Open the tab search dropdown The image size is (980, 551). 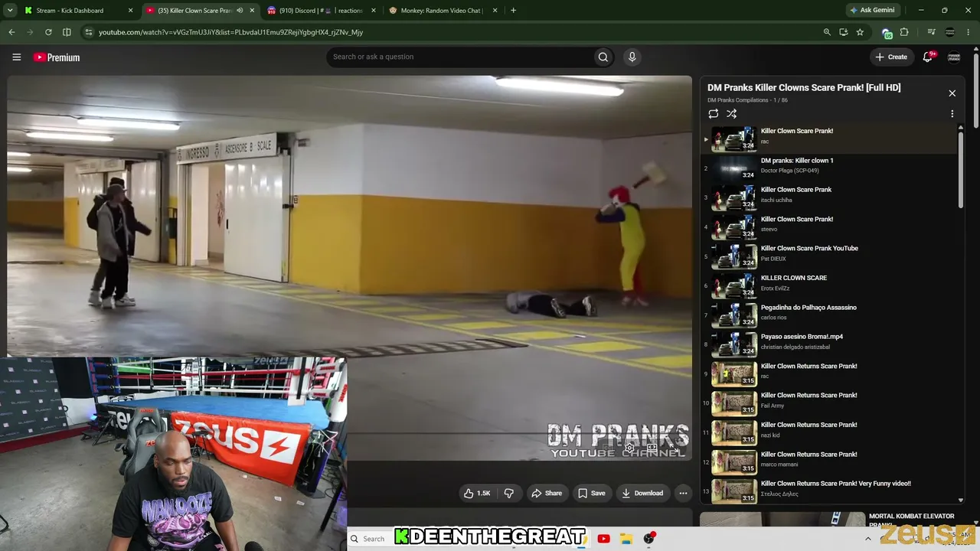click(x=10, y=11)
